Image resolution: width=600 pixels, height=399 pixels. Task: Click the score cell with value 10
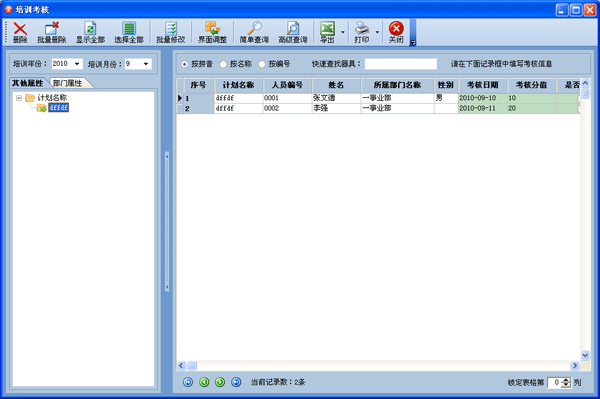[532, 98]
